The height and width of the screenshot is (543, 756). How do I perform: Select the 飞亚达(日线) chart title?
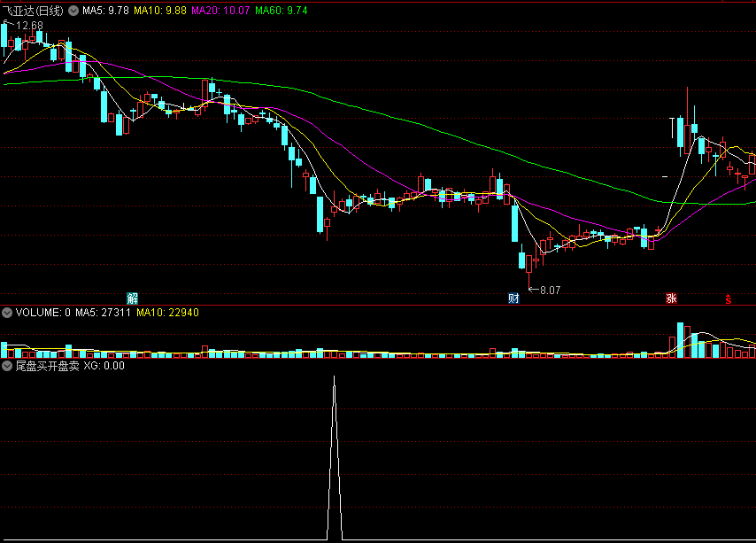coord(33,11)
